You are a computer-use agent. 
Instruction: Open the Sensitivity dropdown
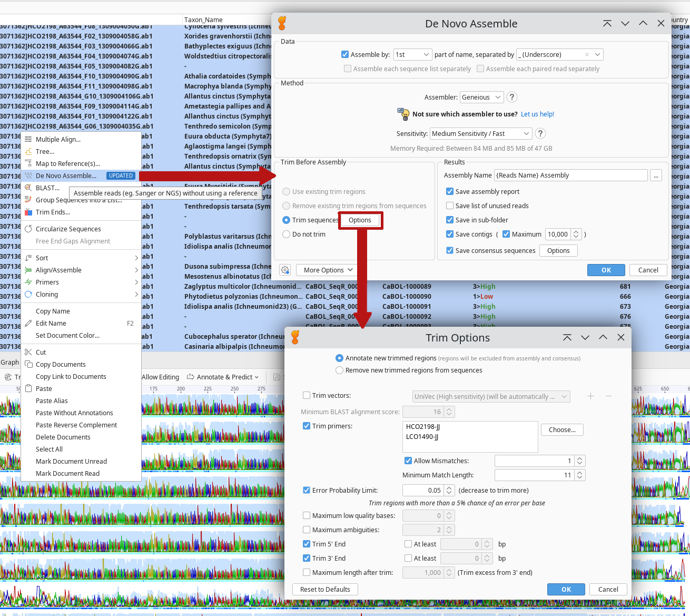[x=481, y=134]
